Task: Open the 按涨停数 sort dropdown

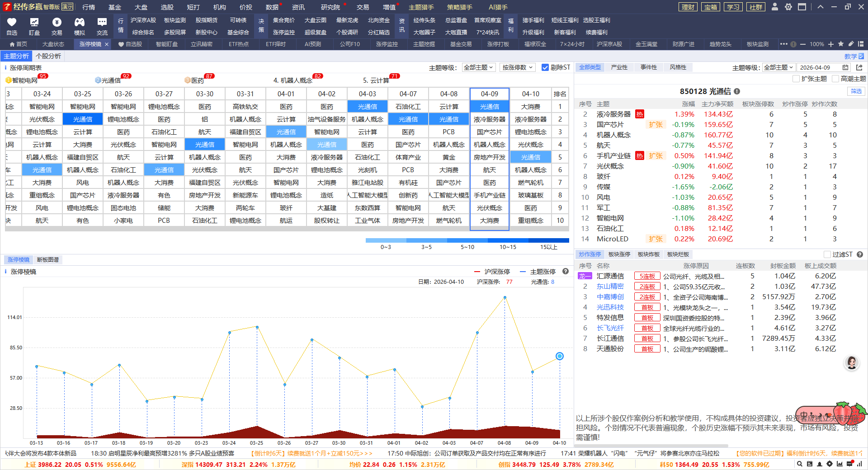Action: pyautogui.click(x=518, y=67)
